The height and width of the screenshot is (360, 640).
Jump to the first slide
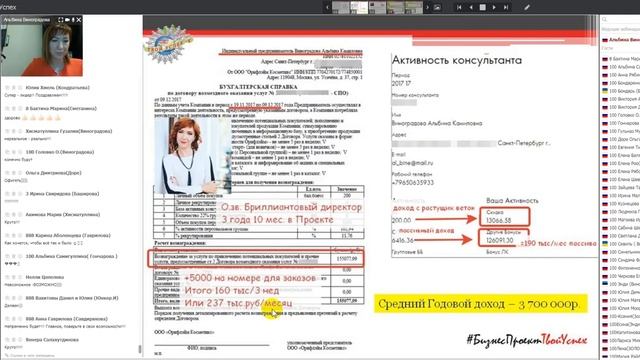459,7
